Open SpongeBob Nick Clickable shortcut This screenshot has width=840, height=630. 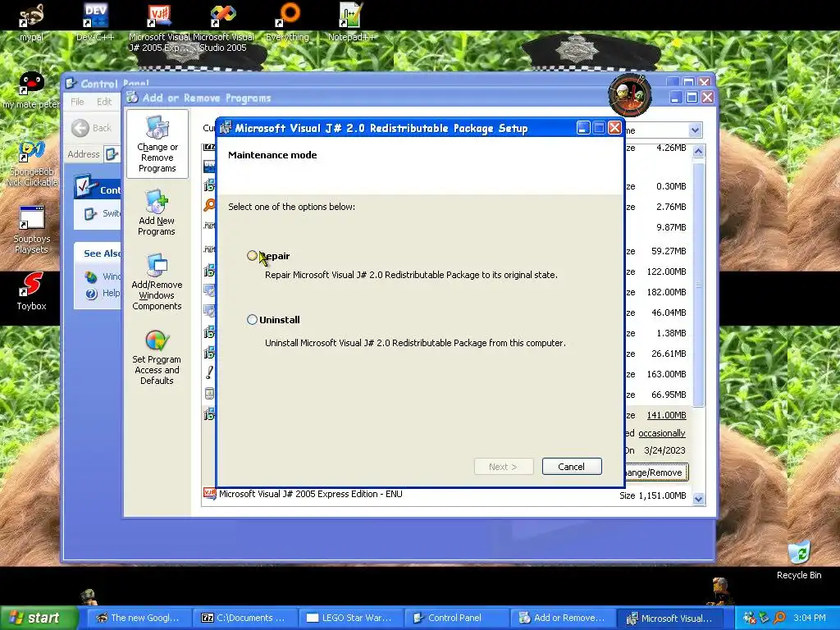click(x=32, y=163)
